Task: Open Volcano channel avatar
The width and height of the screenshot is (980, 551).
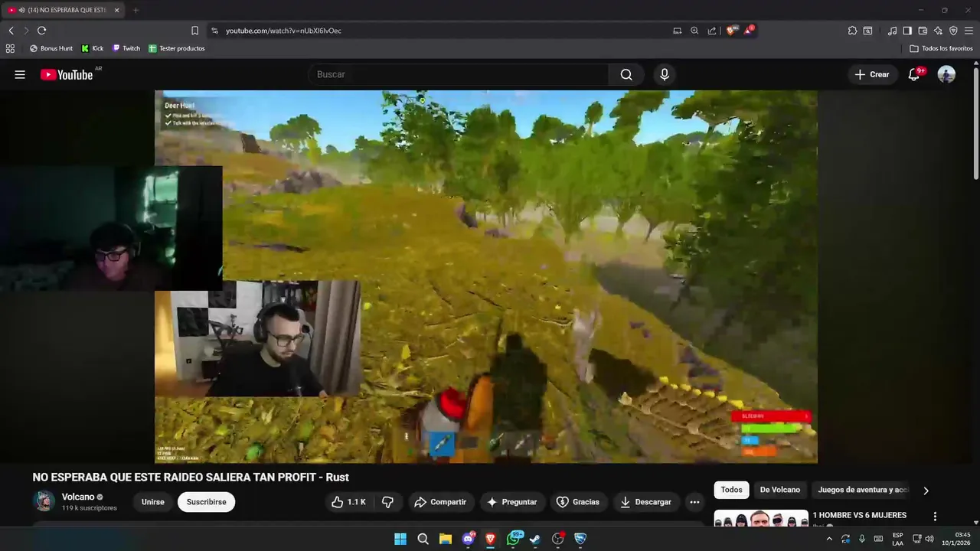Action: coord(44,501)
